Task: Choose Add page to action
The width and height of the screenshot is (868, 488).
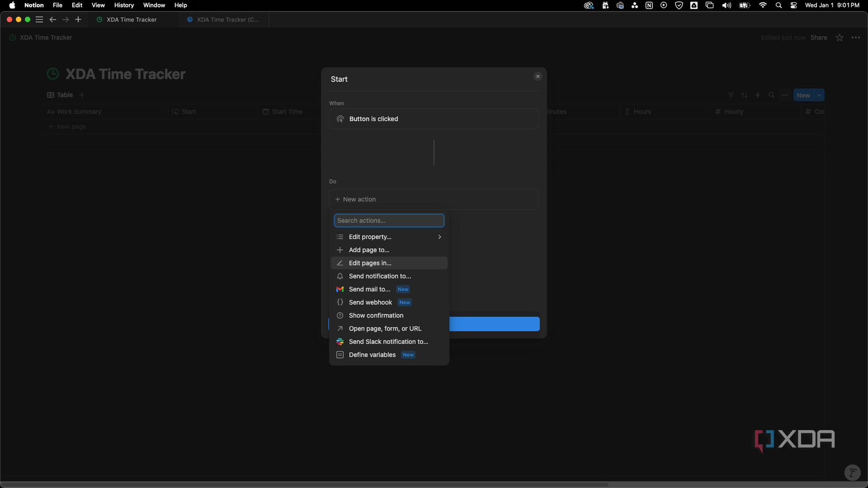Action: click(x=389, y=250)
